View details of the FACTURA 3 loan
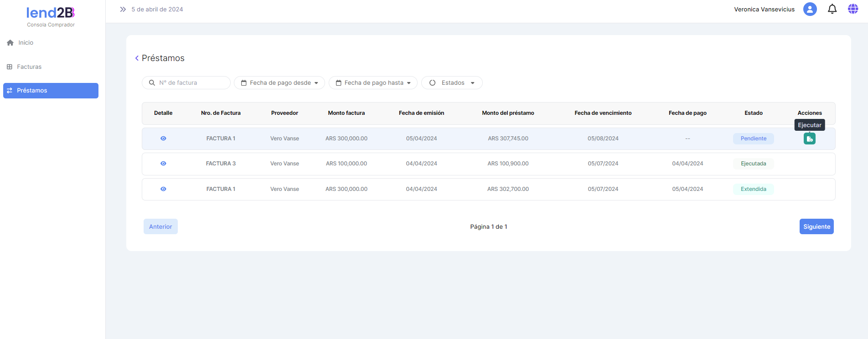 click(163, 164)
